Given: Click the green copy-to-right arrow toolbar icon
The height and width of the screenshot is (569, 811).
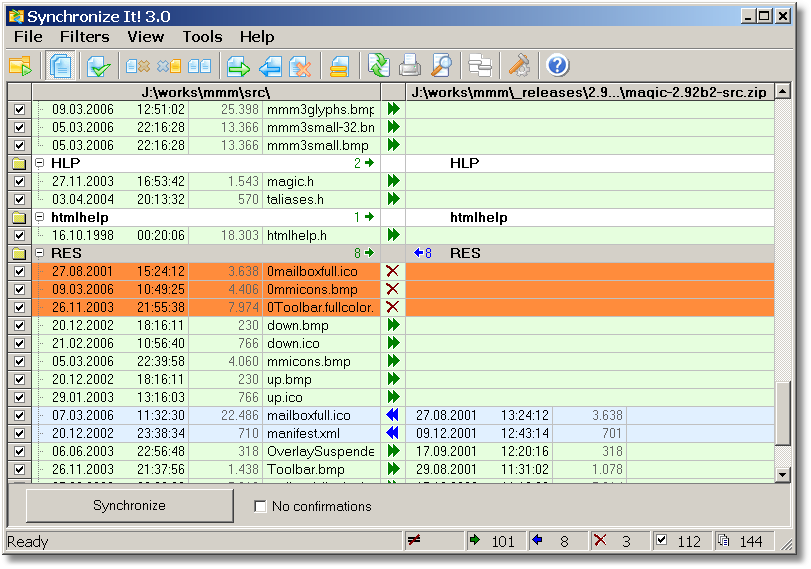Looking at the screenshot, I should click(238, 66).
